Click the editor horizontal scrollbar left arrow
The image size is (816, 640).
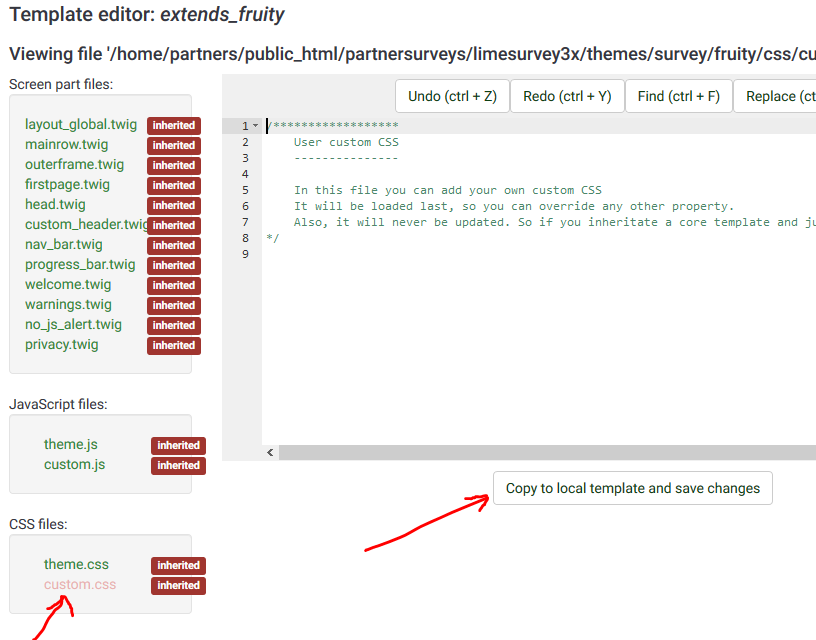coord(270,453)
